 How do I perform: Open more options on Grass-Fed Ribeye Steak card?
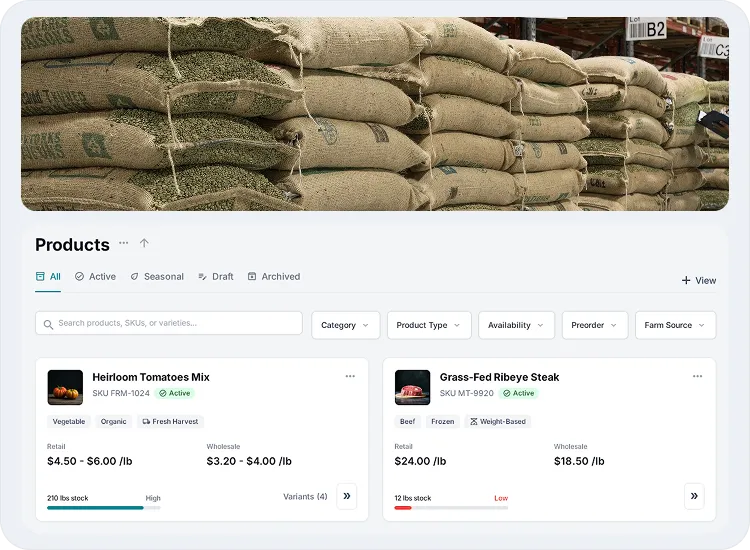point(697,376)
